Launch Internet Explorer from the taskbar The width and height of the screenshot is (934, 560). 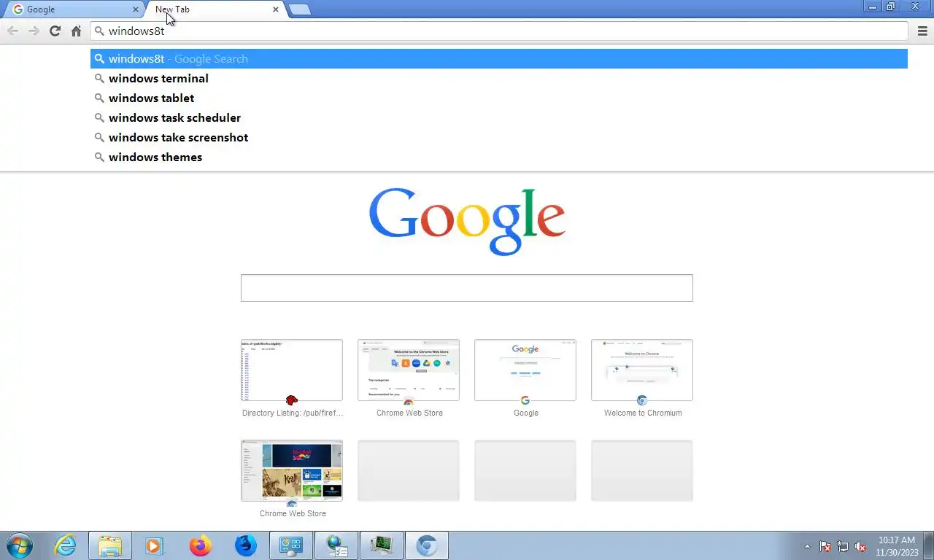pos(66,545)
